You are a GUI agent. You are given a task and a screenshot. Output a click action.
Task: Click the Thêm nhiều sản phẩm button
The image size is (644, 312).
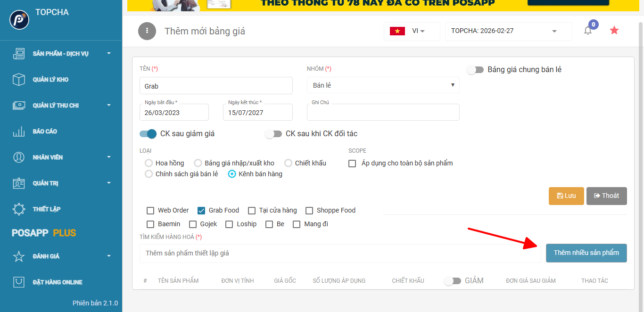click(x=586, y=253)
